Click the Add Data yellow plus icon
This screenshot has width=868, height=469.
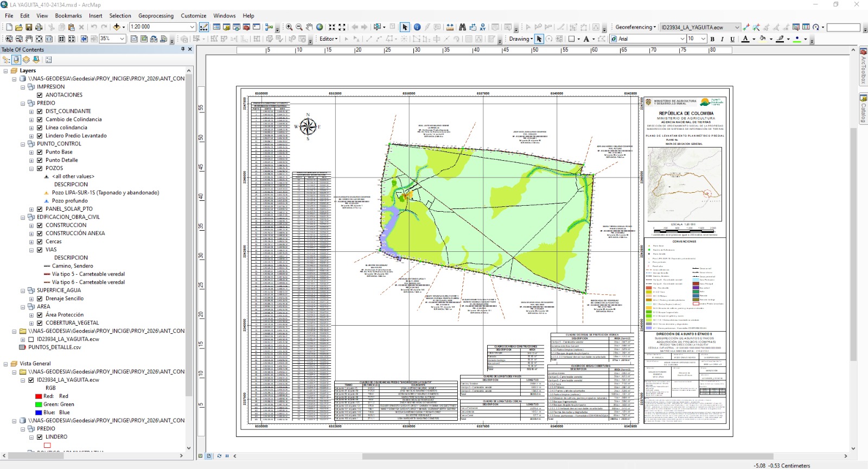click(117, 27)
